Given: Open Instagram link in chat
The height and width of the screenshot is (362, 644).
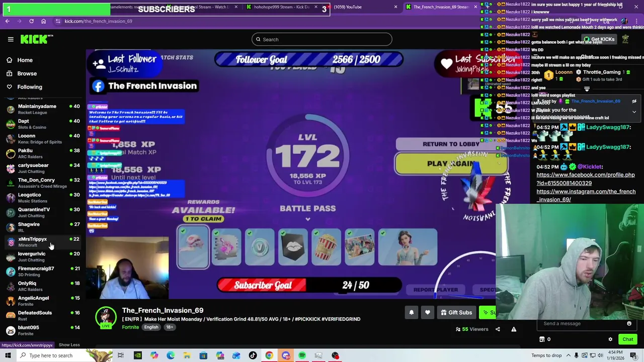Looking at the screenshot, I should [x=586, y=196].
